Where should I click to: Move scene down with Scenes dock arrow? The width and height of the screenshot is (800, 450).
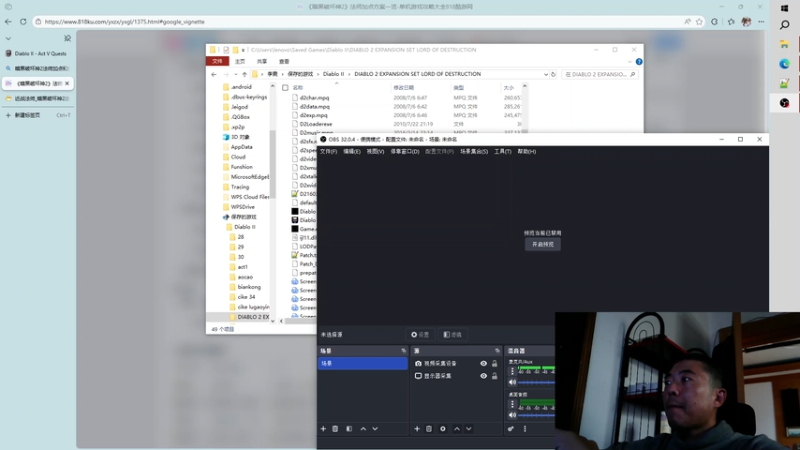[x=375, y=429]
